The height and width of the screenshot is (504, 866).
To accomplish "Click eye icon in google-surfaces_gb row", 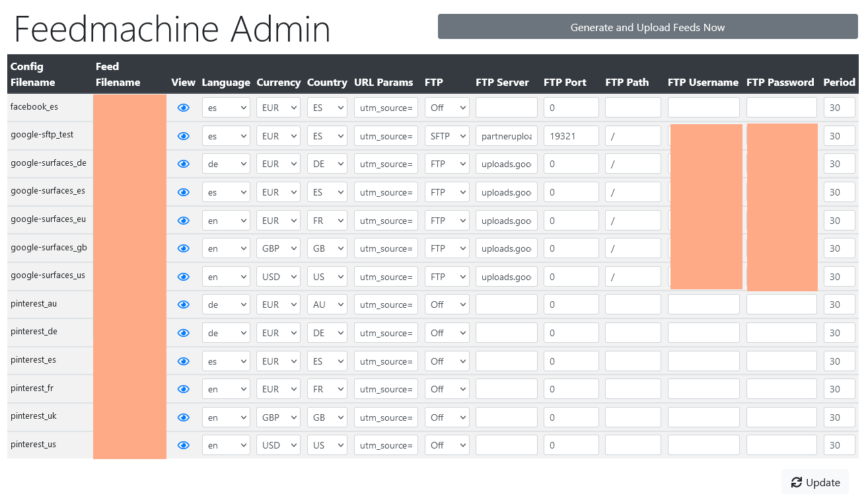I will coord(184,248).
